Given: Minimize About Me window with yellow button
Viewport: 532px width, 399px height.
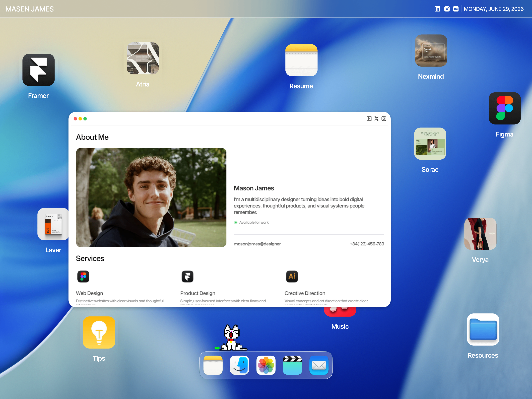Looking at the screenshot, I should tap(80, 119).
